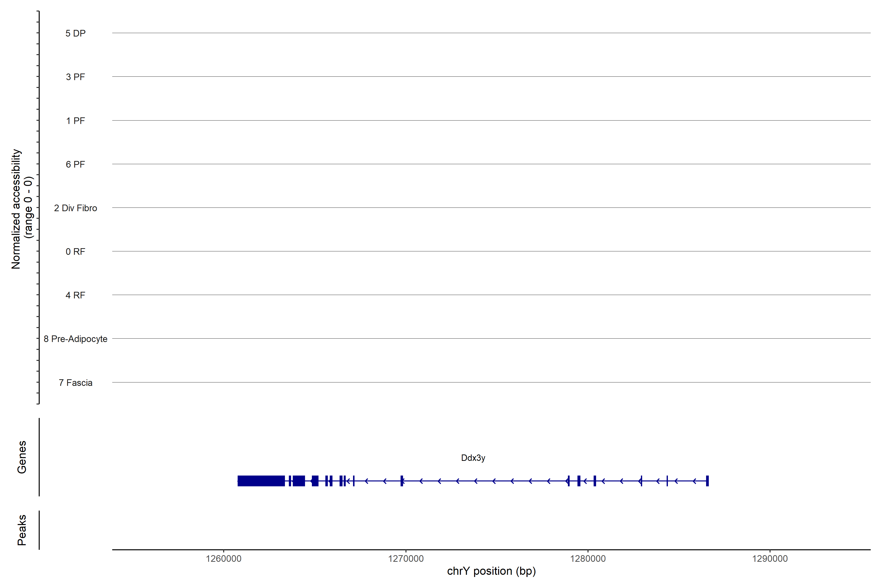Click the rightmost exon of Ddx3y

pos(707,481)
